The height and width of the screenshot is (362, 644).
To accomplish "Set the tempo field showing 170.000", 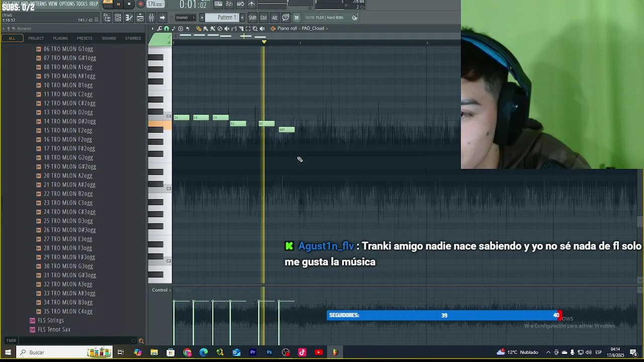I will (155, 4).
